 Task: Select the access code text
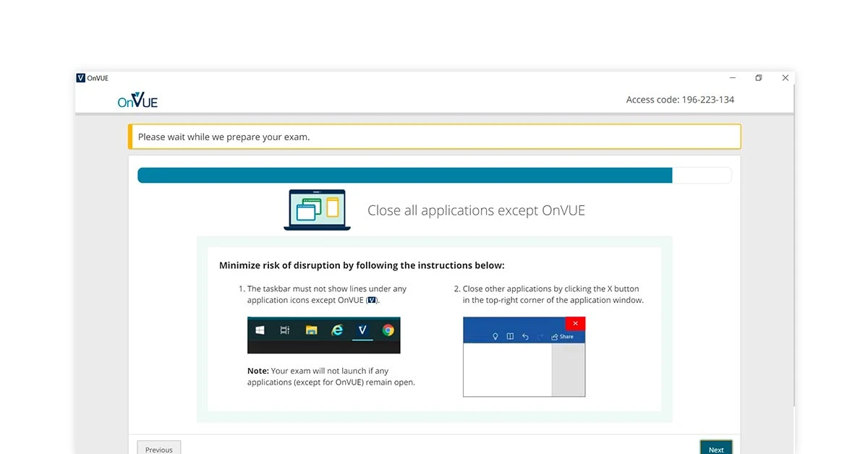tap(680, 99)
